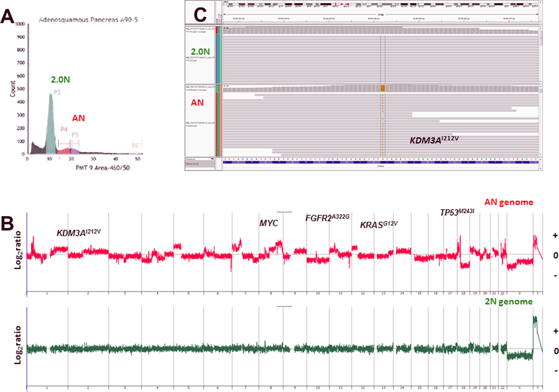Select the red 'AN' track label in the IGV panel

pos(197,103)
